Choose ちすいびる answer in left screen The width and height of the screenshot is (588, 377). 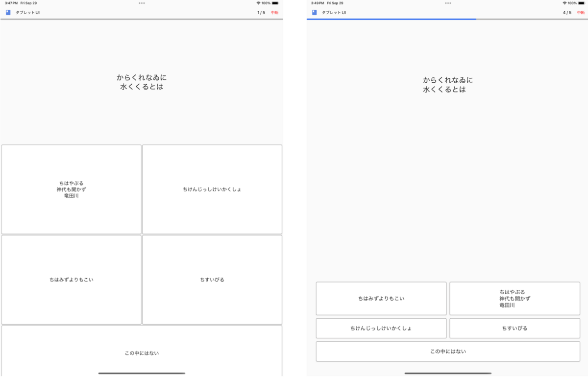pos(212,280)
